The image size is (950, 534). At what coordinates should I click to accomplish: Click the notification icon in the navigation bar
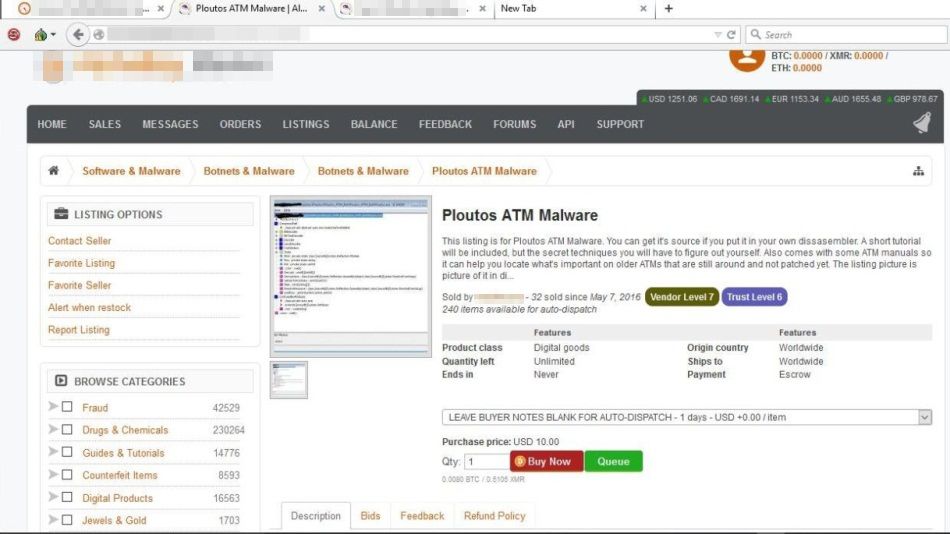click(x=921, y=124)
